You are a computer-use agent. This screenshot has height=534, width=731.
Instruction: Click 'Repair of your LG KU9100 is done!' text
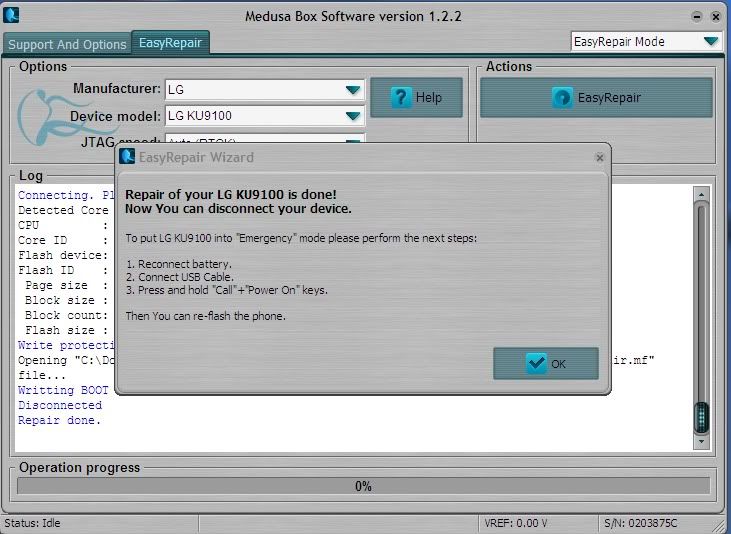pos(231,194)
